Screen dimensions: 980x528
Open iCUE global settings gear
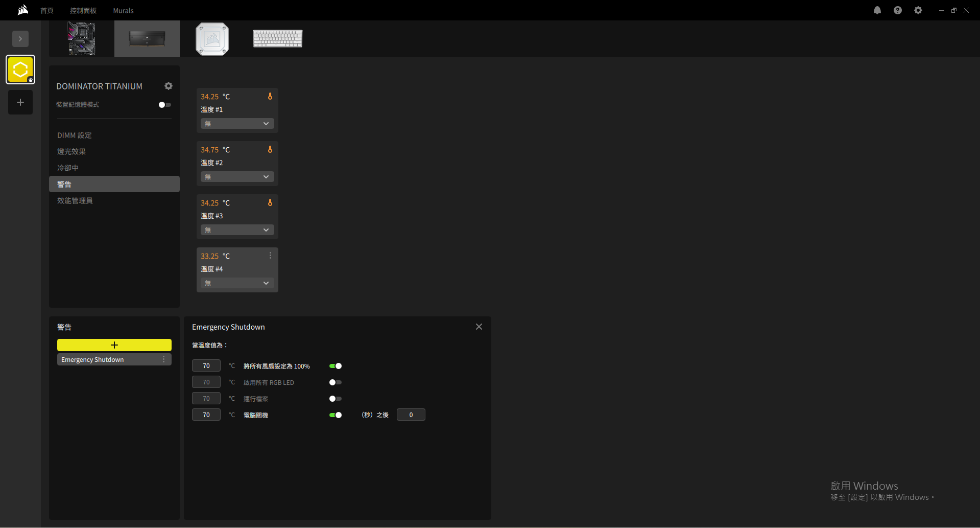coord(918,10)
